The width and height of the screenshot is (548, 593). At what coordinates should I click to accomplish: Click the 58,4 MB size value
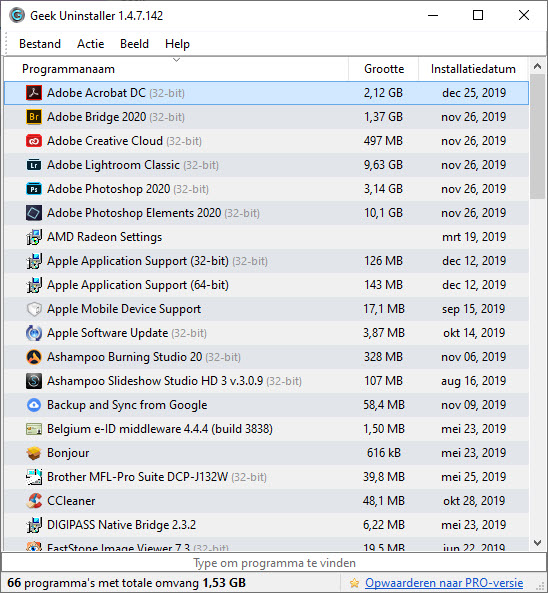[384, 405]
